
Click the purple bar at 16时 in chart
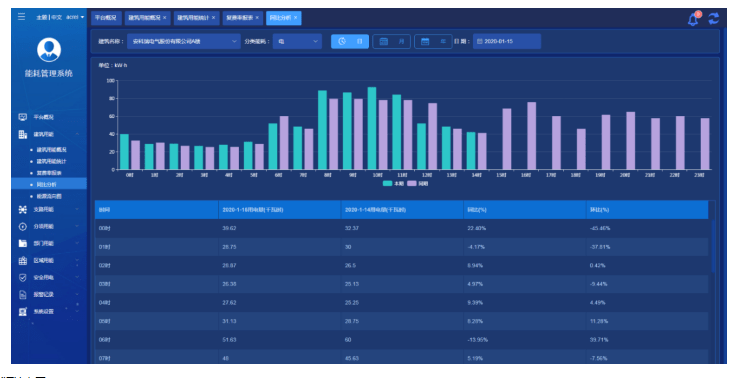[x=532, y=136]
